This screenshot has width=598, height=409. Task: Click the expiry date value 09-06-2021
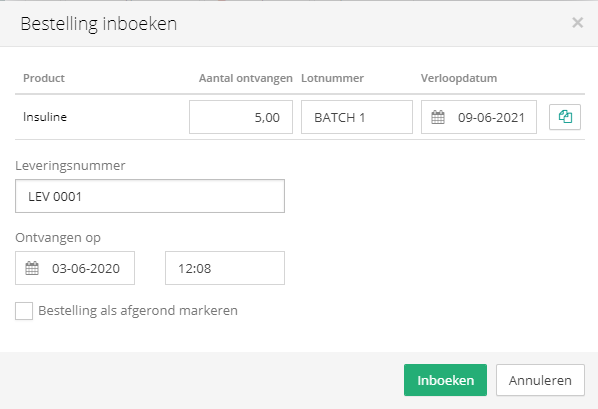pos(491,118)
